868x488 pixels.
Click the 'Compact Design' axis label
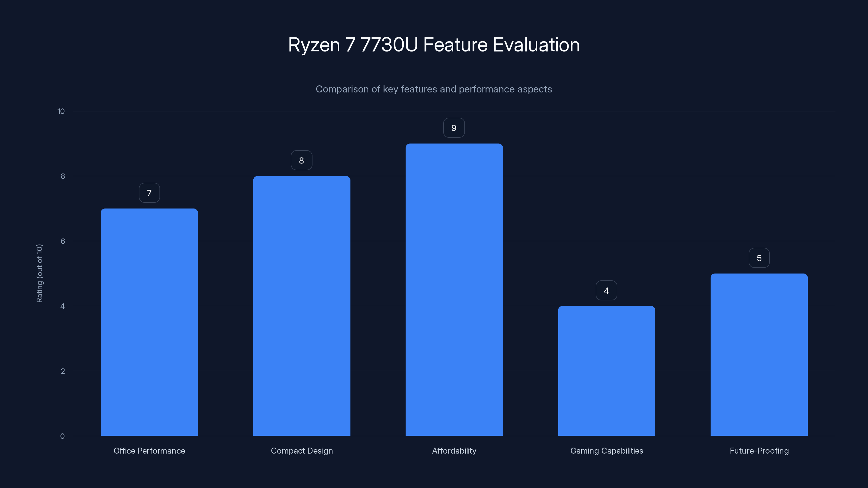pos(302,451)
